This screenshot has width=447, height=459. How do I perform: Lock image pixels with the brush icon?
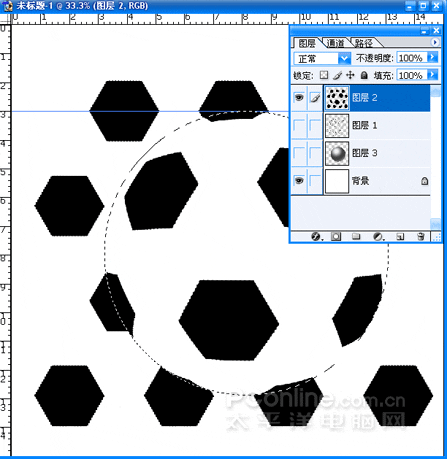[x=337, y=75]
